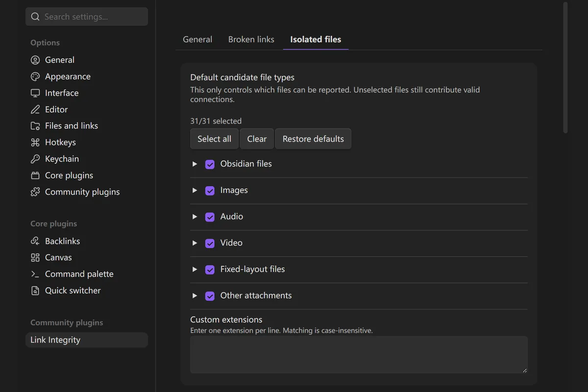Open the Quick switcher plugin settings

click(x=87, y=291)
